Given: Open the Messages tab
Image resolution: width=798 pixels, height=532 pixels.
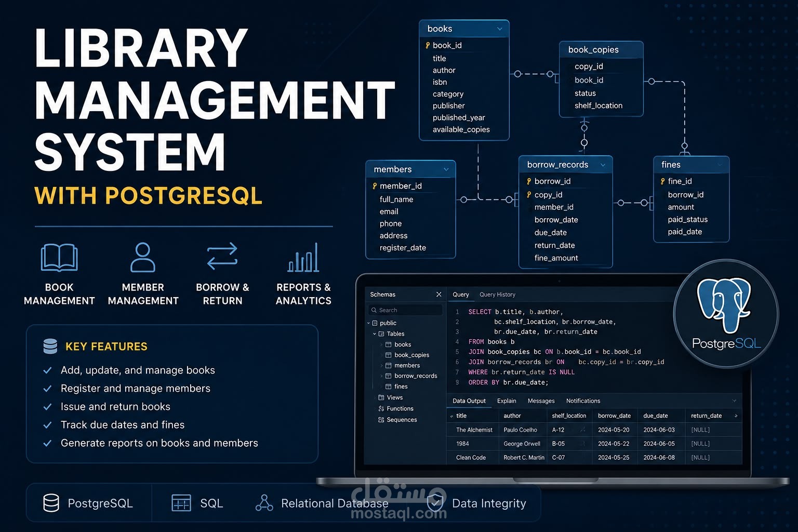Looking at the screenshot, I should tap(541, 401).
